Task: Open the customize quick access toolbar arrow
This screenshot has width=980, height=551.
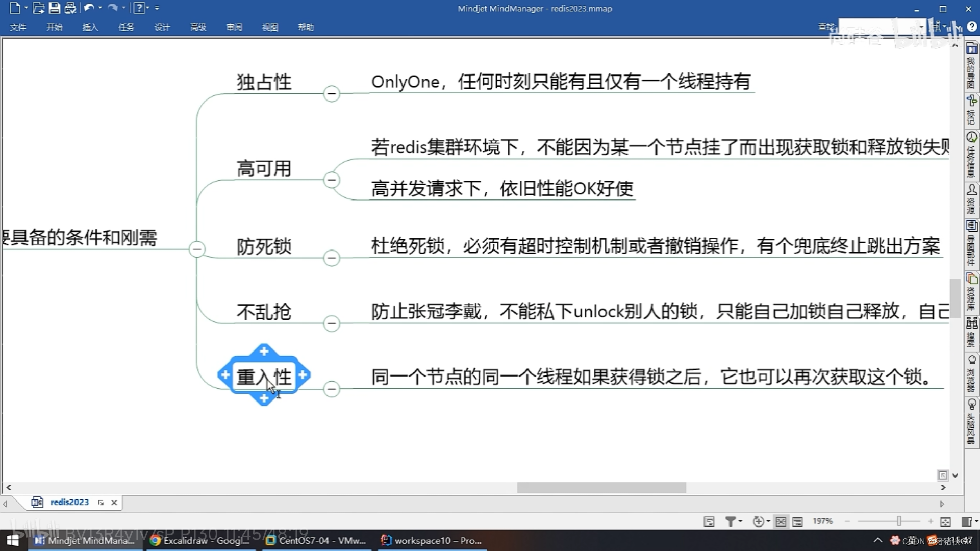Action: pos(157,8)
